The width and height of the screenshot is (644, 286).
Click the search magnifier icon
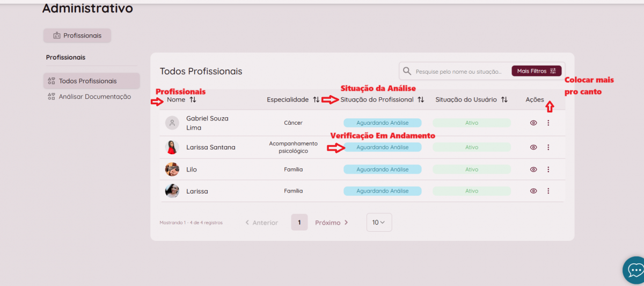[x=407, y=71]
